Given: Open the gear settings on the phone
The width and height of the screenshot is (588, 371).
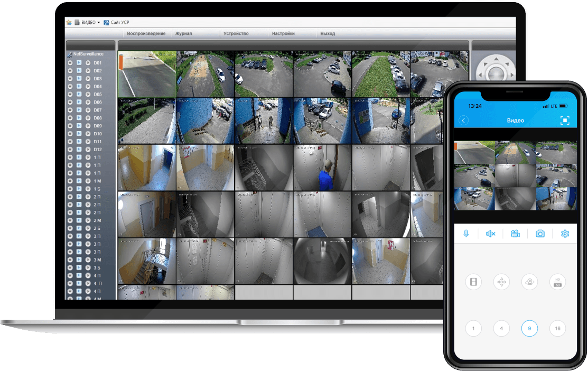Looking at the screenshot, I should click(x=565, y=234).
